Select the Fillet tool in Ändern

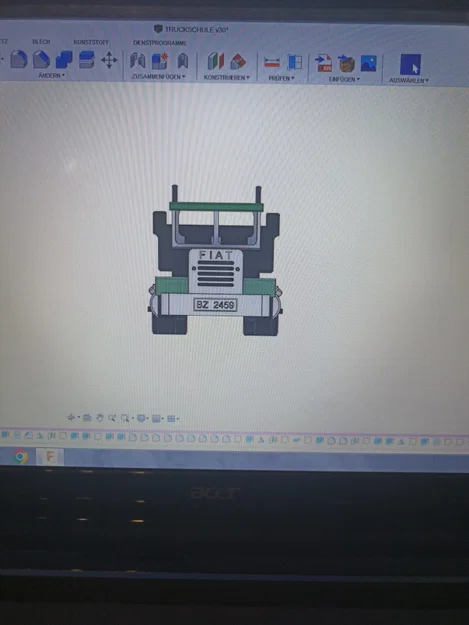[x=19, y=59]
